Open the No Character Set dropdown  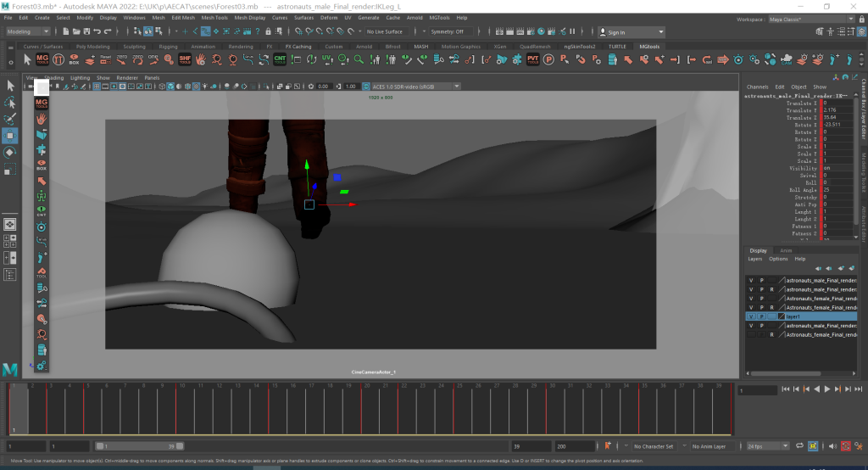(654, 446)
